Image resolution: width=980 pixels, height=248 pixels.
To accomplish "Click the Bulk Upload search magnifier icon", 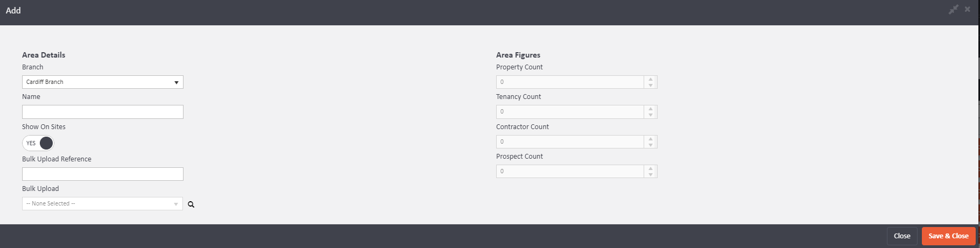I will (x=191, y=204).
